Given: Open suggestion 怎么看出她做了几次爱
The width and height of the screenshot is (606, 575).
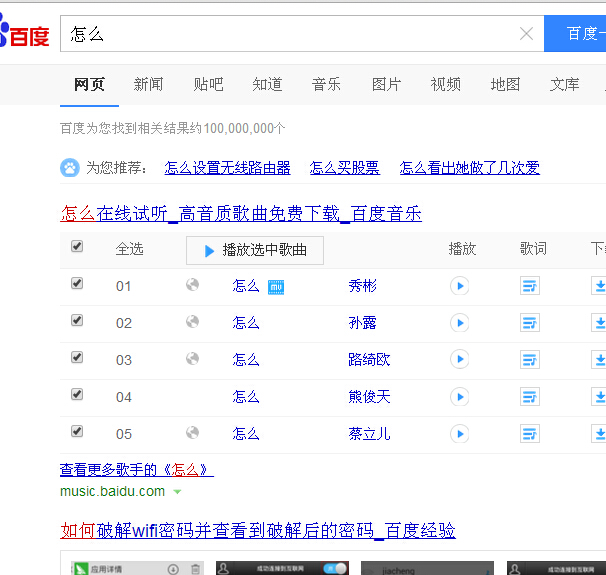Looking at the screenshot, I should point(470,168).
